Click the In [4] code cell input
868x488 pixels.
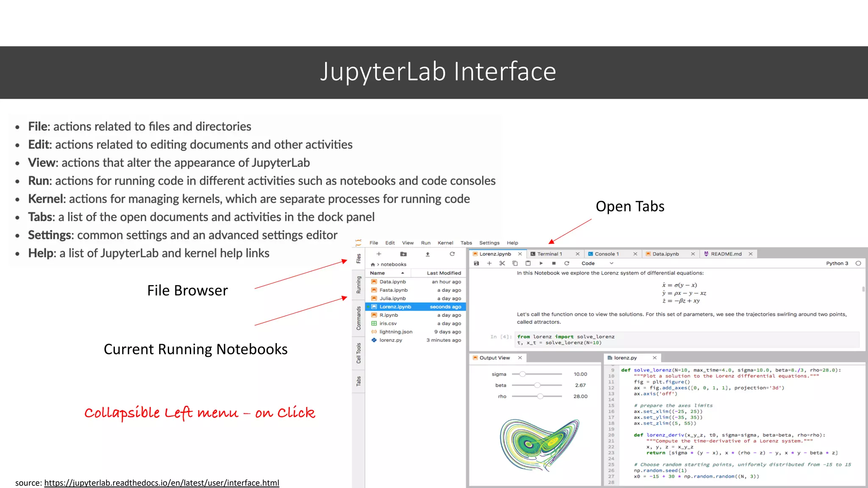click(x=687, y=340)
